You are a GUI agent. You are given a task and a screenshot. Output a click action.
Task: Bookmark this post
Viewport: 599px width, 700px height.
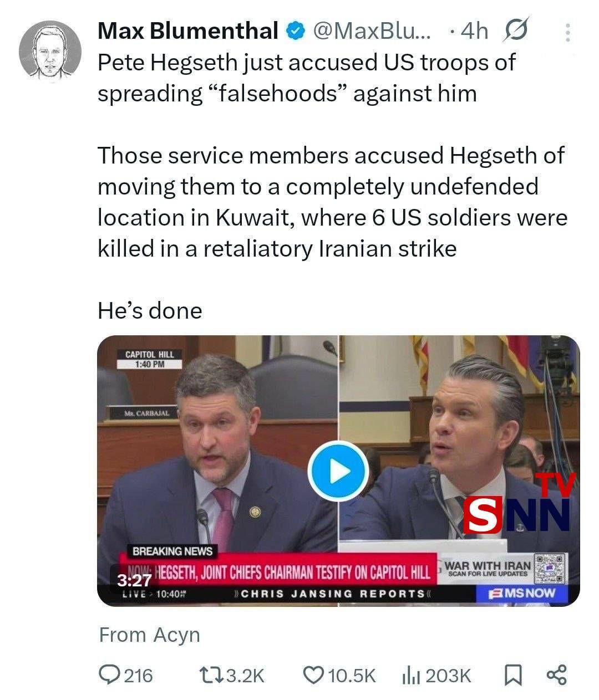pyautogui.click(x=513, y=675)
